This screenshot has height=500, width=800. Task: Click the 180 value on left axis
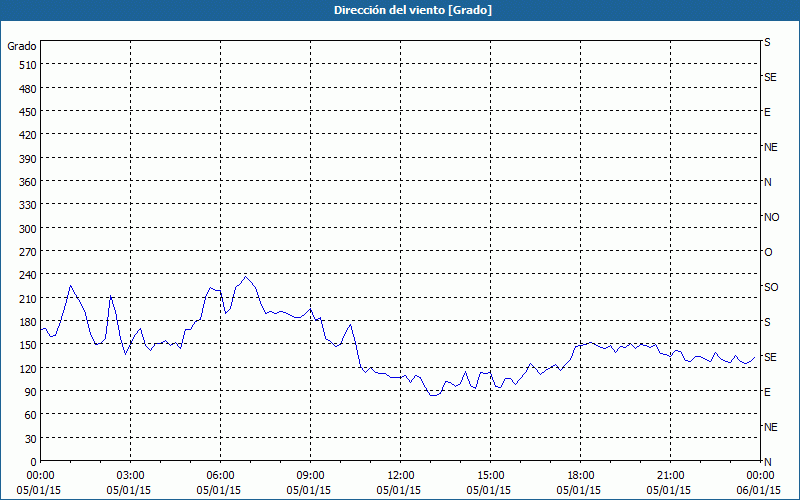pos(28,322)
